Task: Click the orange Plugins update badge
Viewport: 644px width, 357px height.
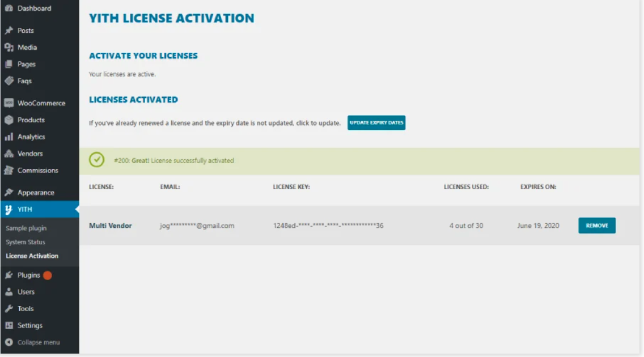Action: (48, 275)
